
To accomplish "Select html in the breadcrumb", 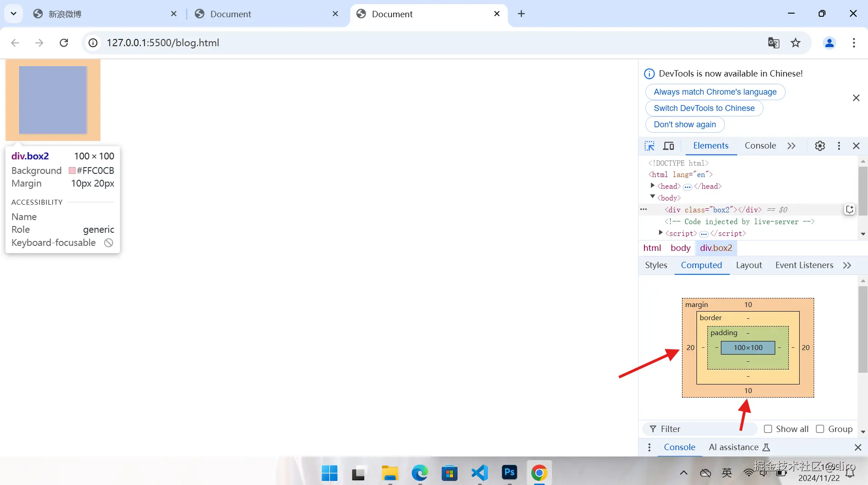I will pyautogui.click(x=652, y=248).
